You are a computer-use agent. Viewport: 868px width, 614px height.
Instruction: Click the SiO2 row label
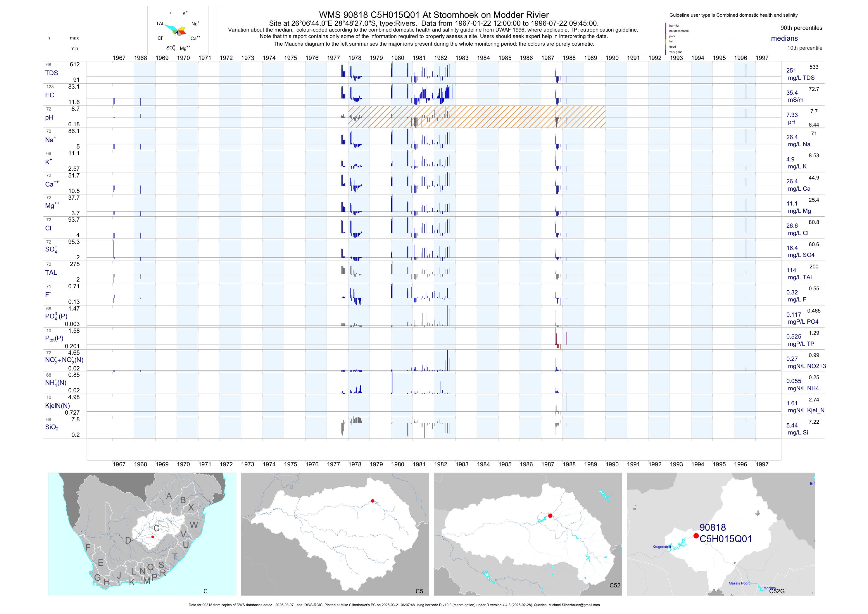[x=52, y=427]
